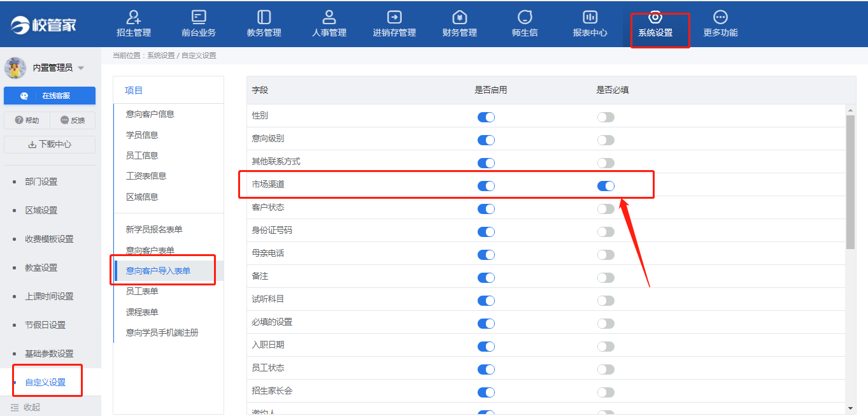868x416 pixels.
Task: Select 基础参数设置 in sidebar
Action: point(49,354)
